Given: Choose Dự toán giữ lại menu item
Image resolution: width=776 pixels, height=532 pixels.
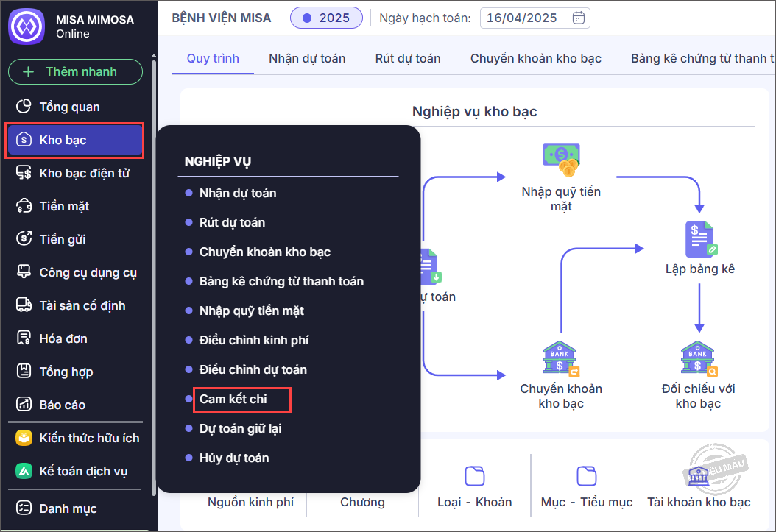Looking at the screenshot, I should click(240, 428).
